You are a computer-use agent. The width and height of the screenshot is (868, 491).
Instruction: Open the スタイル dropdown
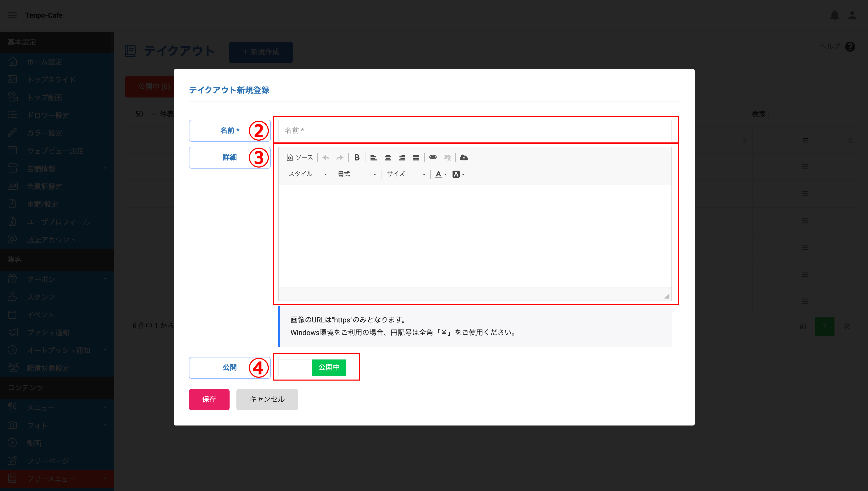click(x=308, y=174)
